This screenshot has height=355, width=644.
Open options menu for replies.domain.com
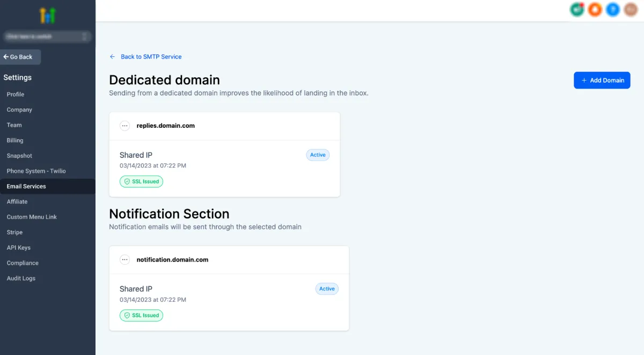click(125, 126)
